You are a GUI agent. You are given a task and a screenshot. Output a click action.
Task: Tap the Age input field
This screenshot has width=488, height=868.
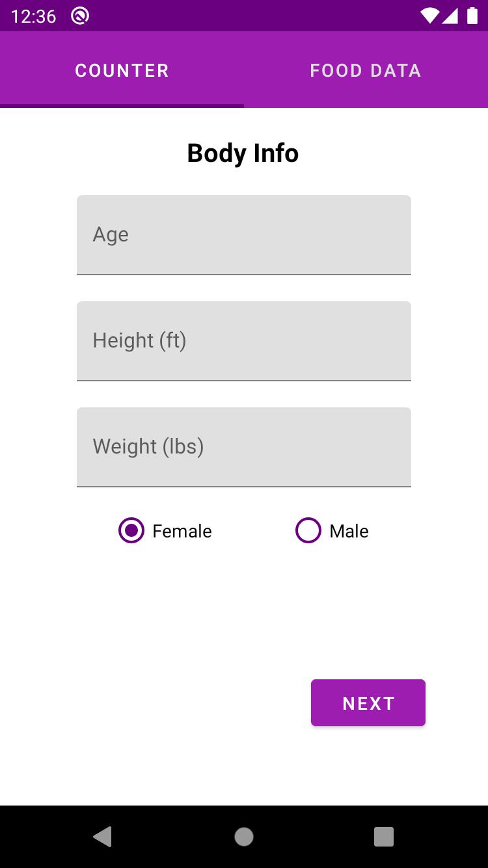[x=243, y=235]
